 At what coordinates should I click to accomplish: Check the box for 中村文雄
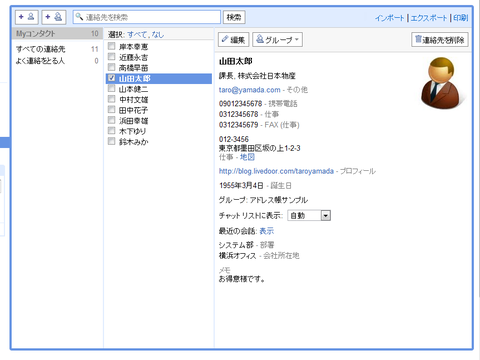pos(111,99)
